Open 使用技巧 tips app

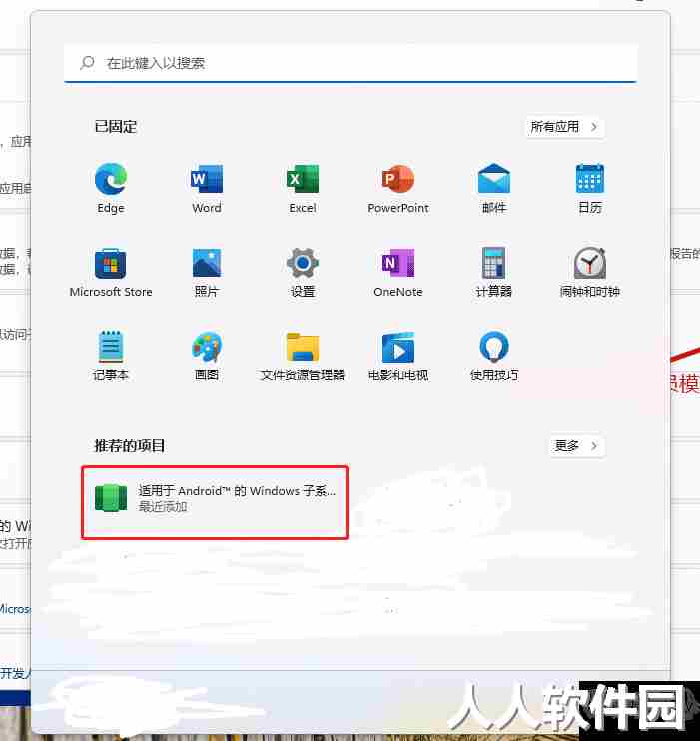[x=494, y=356]
